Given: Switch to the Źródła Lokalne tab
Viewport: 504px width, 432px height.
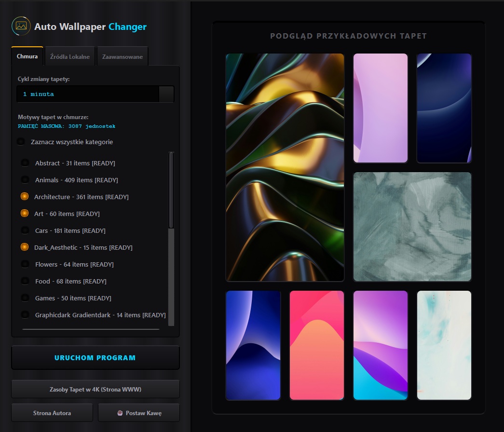Looking at the screenshot, I should [70, 56].
